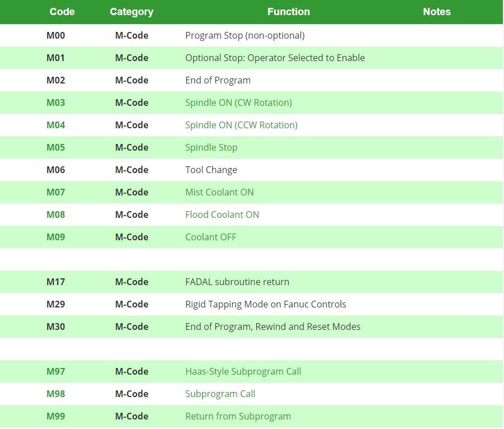This screenshot has width=504, height=429.
Task: Click the Function column header
Action: coord(288,12)
